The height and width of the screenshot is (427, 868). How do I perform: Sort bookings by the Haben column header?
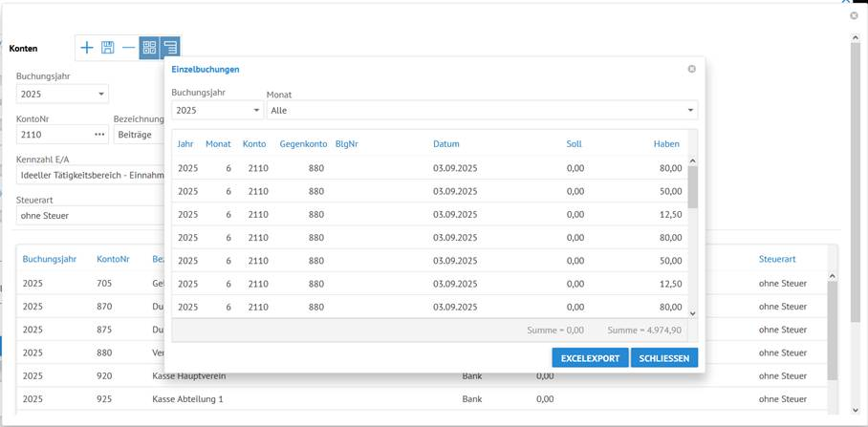coord(666,144)
